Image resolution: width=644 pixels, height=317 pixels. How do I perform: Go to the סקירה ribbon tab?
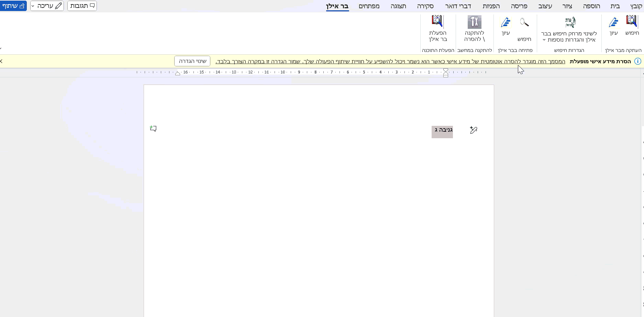(x=425, y=6)
